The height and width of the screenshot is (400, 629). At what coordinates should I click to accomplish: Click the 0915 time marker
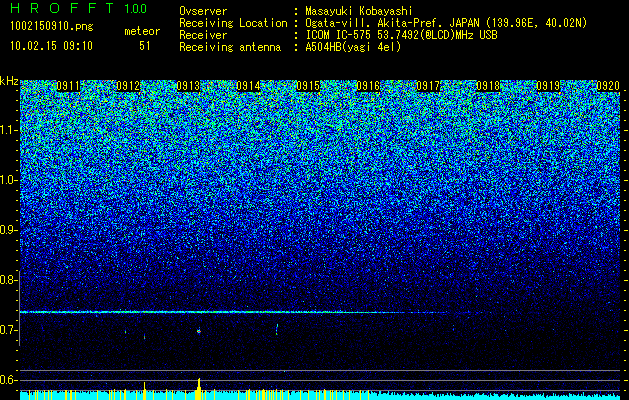point(308,86)
